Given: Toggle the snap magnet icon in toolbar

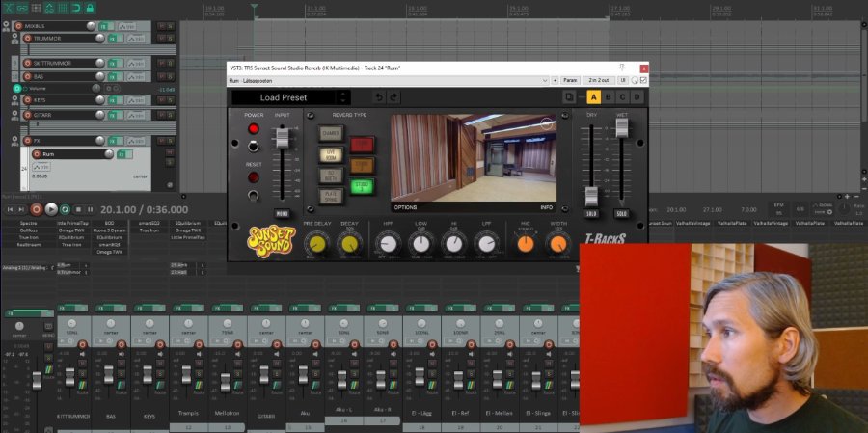Looking at the screenshot, I should coord(76,8).
